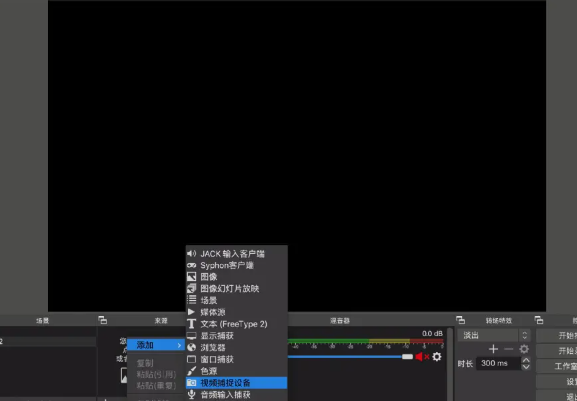Increase 时长 duration with up arrow
This screenshot has height=401, width=577.
[x=526, y=360]
